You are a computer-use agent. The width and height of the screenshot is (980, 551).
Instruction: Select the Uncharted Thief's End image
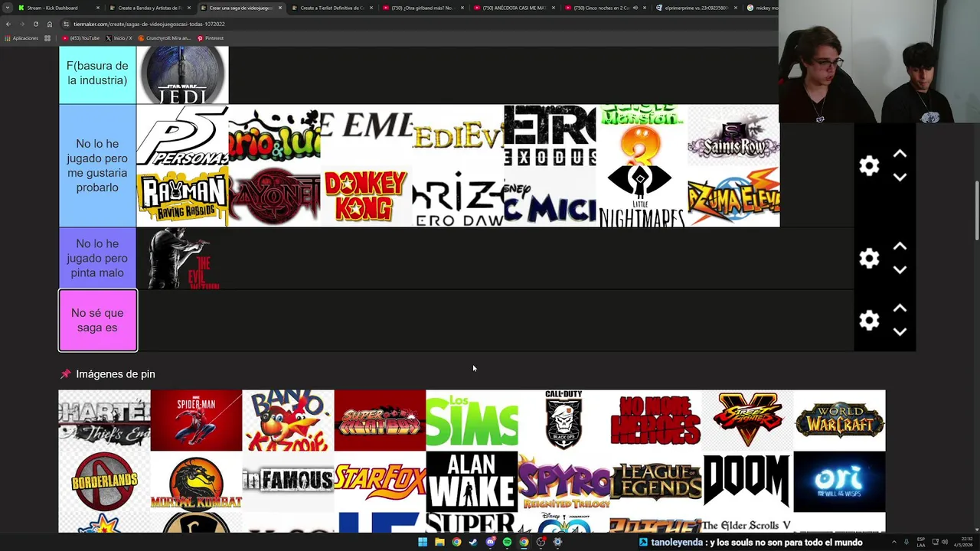point(104,420)
